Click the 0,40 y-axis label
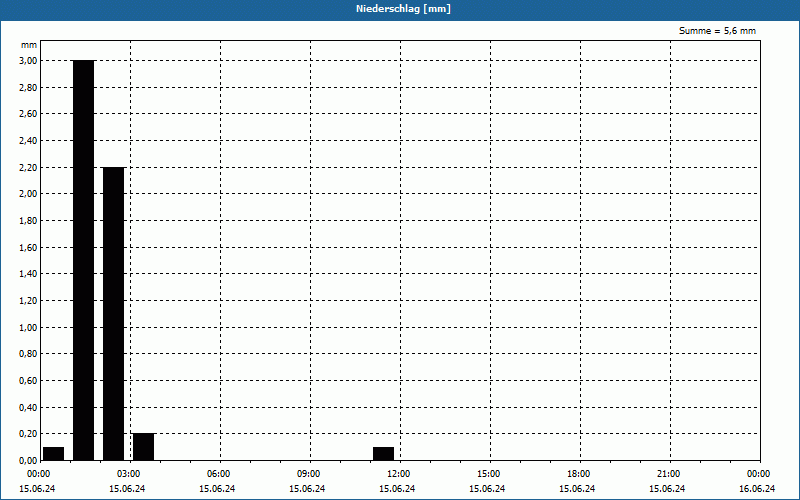 [x=28, y=408]
